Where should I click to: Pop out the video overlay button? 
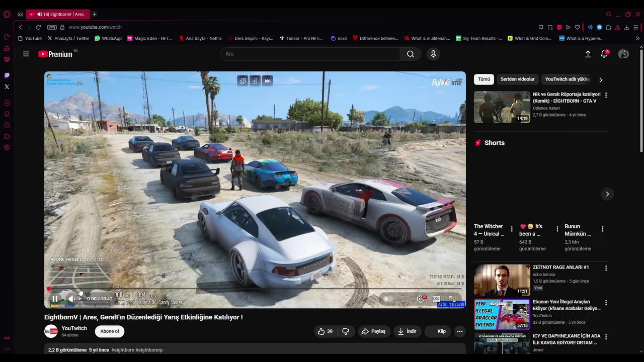tap(243, 80)
